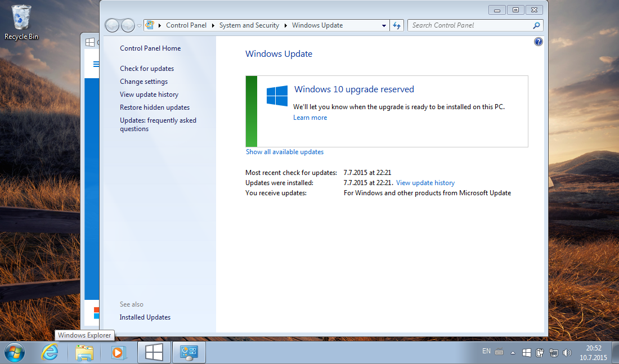Screen dimensions: 619x364
Task: Click the Back navigation button
Action: click(x=112, y=26)
